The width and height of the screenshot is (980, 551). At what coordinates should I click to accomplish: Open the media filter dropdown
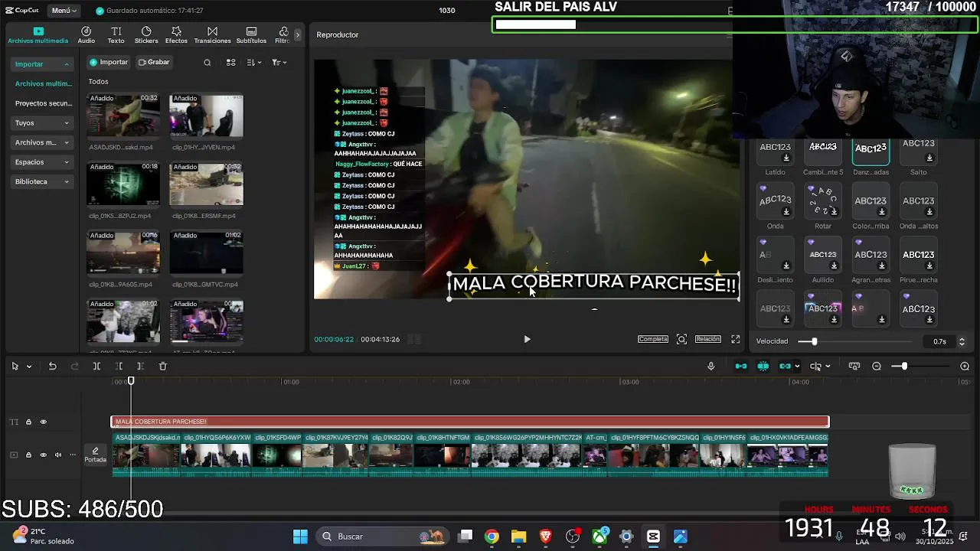pyautogui.click(x=279, y=63)
